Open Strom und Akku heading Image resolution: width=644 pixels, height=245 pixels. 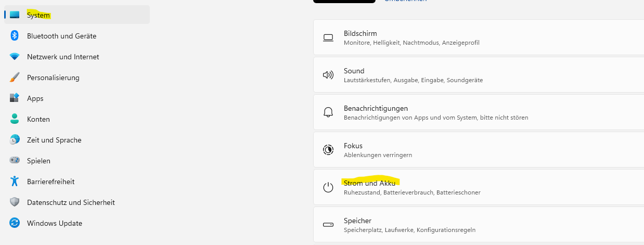coord(369,183)
